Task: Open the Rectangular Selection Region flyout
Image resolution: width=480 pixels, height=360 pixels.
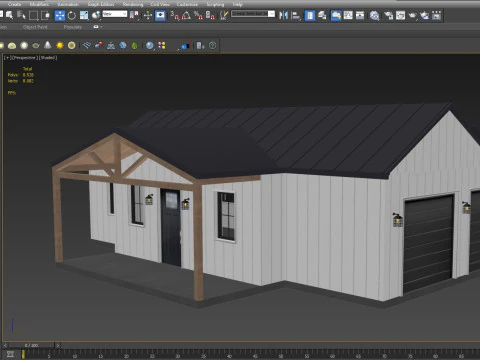Action: click(x=33, y=15)
